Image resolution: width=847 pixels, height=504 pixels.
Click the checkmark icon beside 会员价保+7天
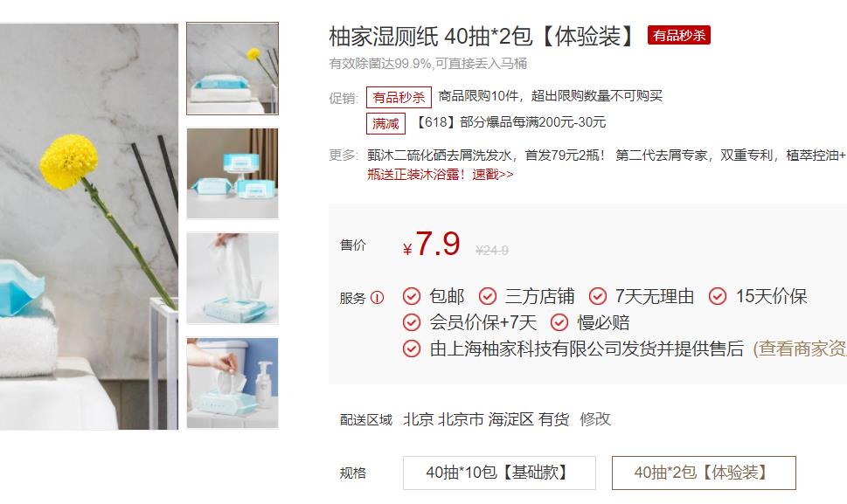pos(412,322)
